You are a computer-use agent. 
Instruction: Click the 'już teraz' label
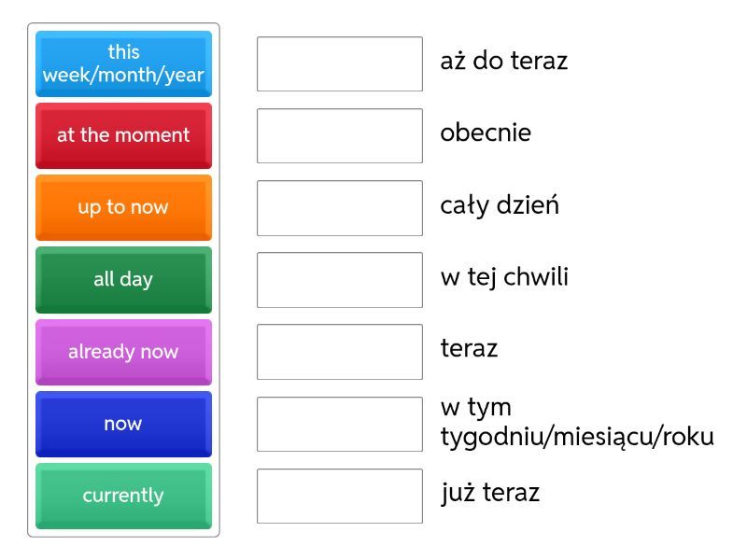click(490, 493)
